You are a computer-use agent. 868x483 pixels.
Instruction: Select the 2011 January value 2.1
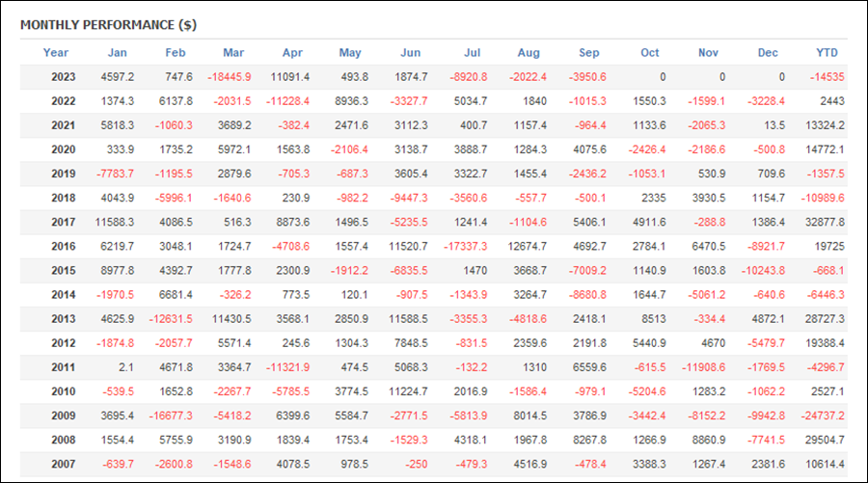(x=125, y=366)
